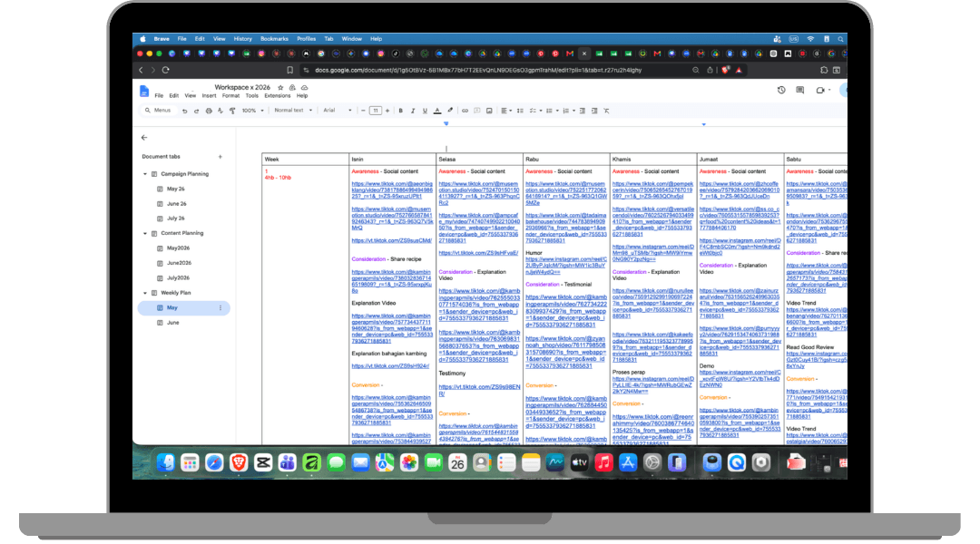Screen dimensions: 980x544
Task: Open Finder from the dock
Action: click(x=165, y=462)
